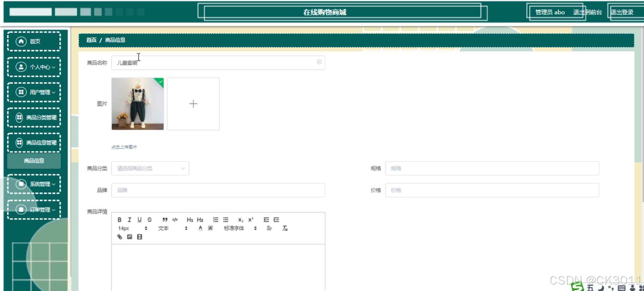Insert a blockquote in editor
This screenshot has width=644, height=291.
(x=165, y=220)
